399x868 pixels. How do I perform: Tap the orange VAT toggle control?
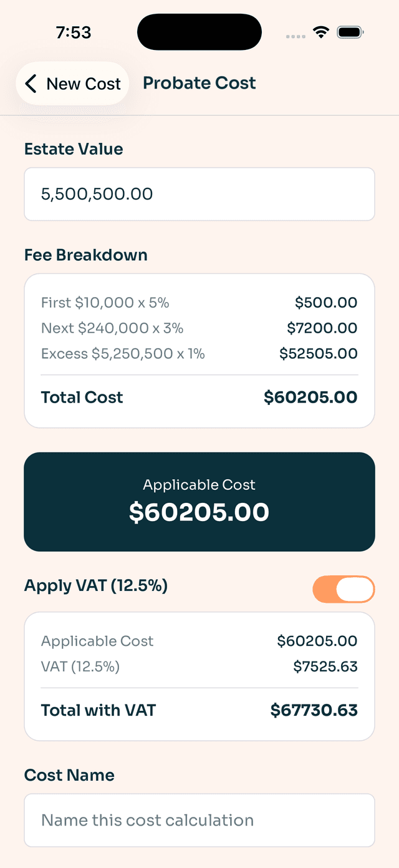pos(344,588)
